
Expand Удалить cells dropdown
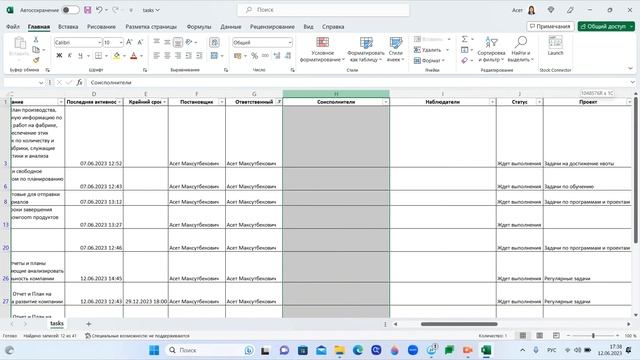pyautogui.click(x=448, y=50)
